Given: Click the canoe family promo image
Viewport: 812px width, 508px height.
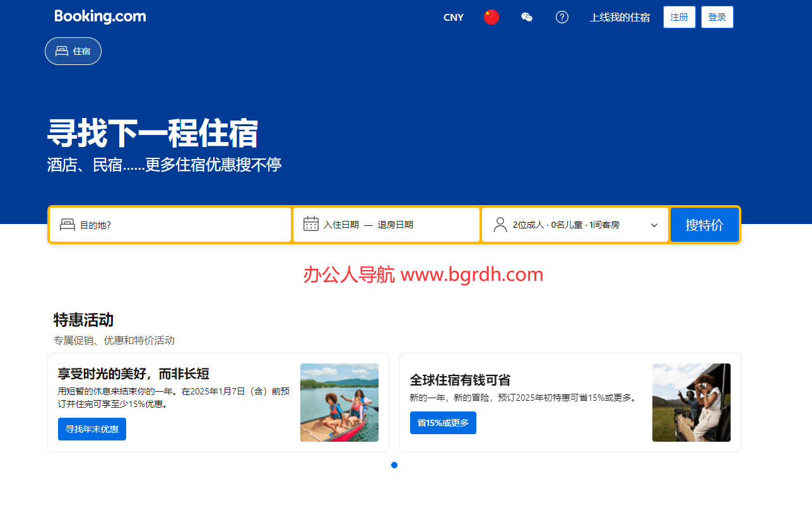Looking at the screenshot, I should pyautogui.click(x=339, y=403).
